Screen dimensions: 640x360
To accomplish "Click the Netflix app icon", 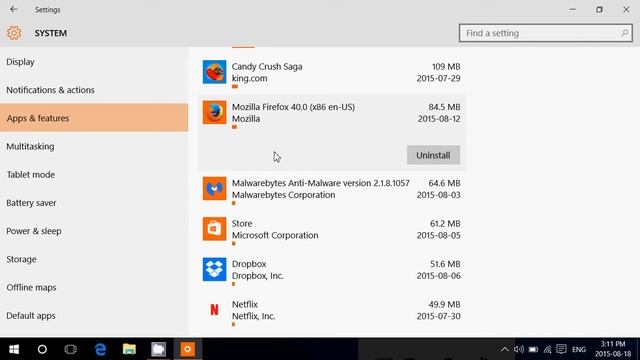I will click(214, 310).
